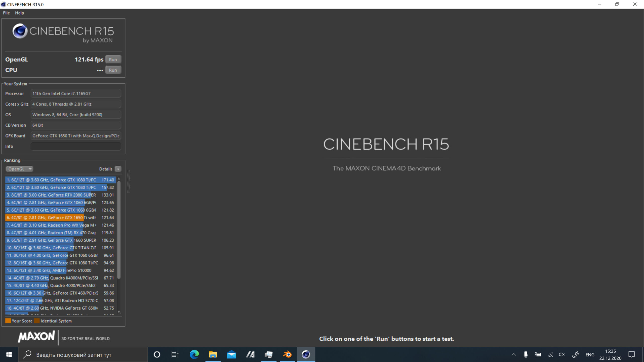644x362 pixels.
Task: Select the GeForce GTX 460 entry
Action: (x=60, y=293)
